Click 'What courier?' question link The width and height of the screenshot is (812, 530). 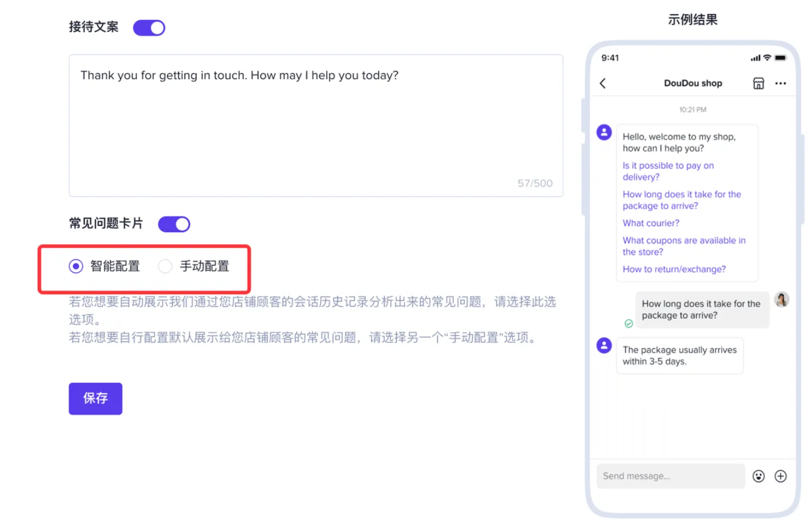tap(651, 223)
